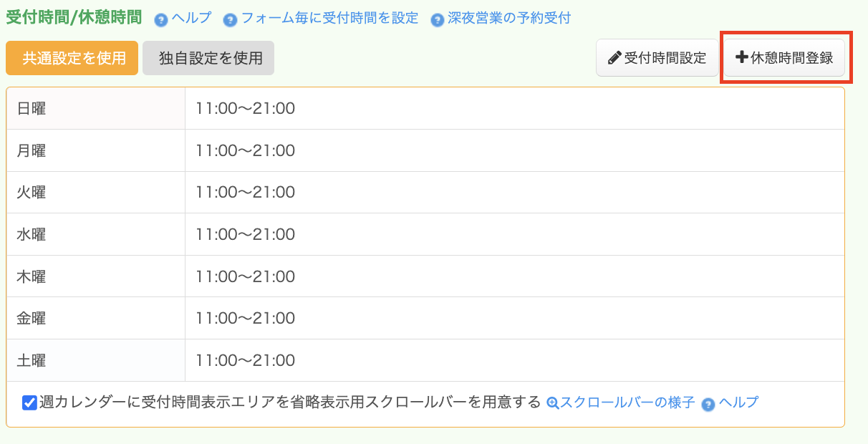This screenshot has height=444, width=868.
Task: Click the 金曜 row label
Action: click(32, 318)
